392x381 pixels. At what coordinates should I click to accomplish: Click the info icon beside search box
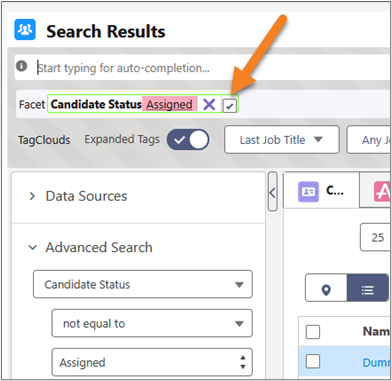22,66
